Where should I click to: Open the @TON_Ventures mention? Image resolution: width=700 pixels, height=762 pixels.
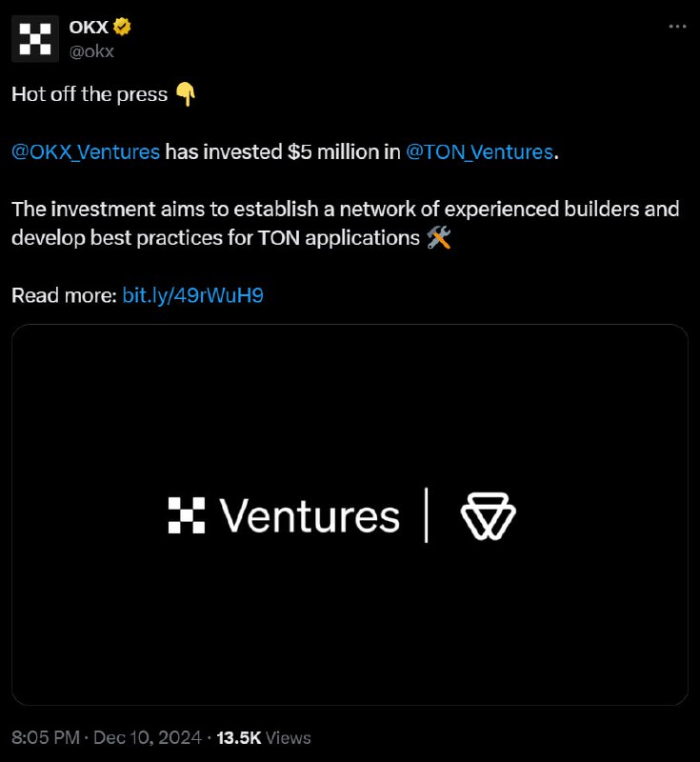pos(479,152)
